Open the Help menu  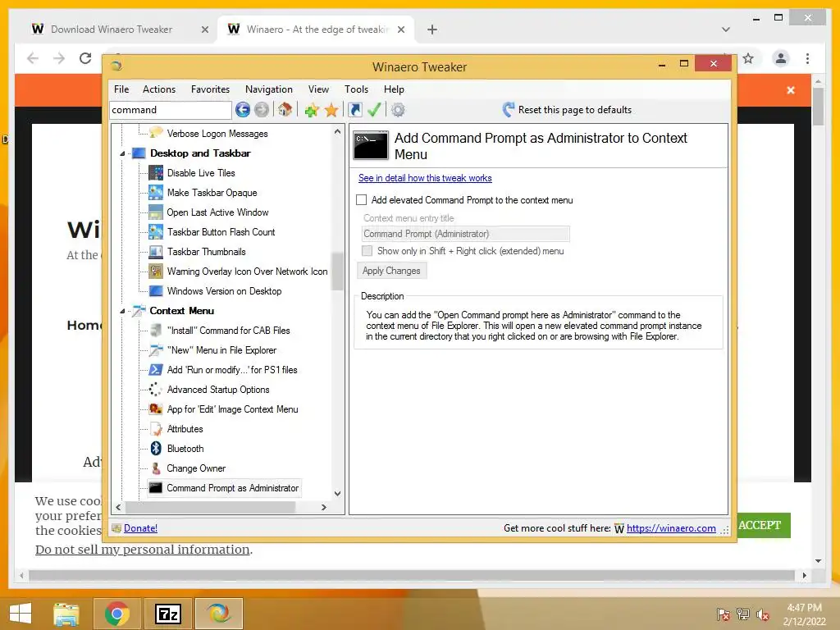click(x=394, y=89)
